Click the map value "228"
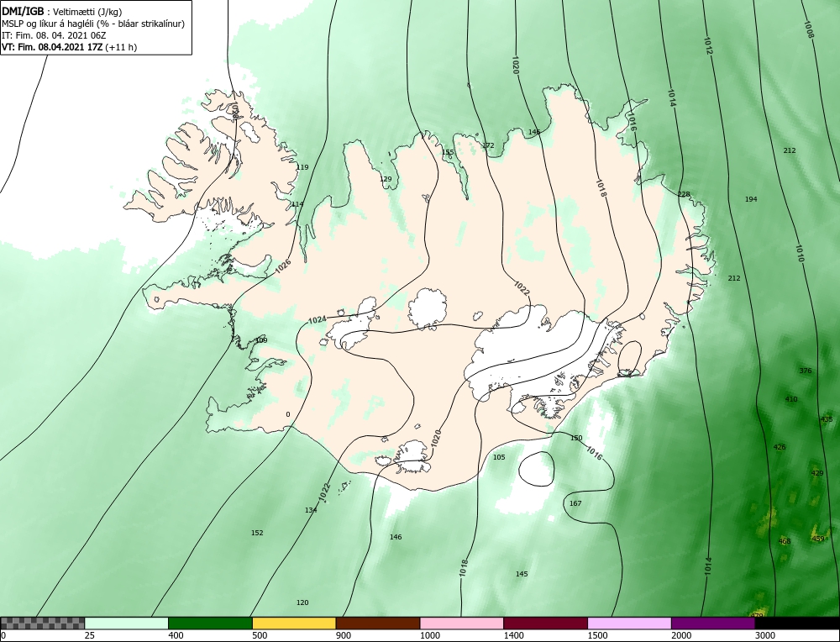The height and width of the screenshot is (642, 840). click(x=684, y=194)
